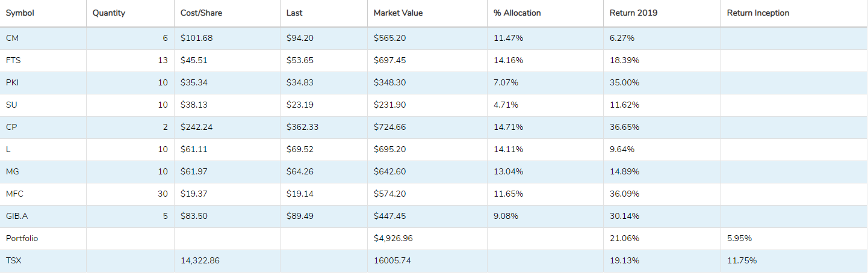
Task: Click the Return Inception column header
Action: click(x=758, y=13)
